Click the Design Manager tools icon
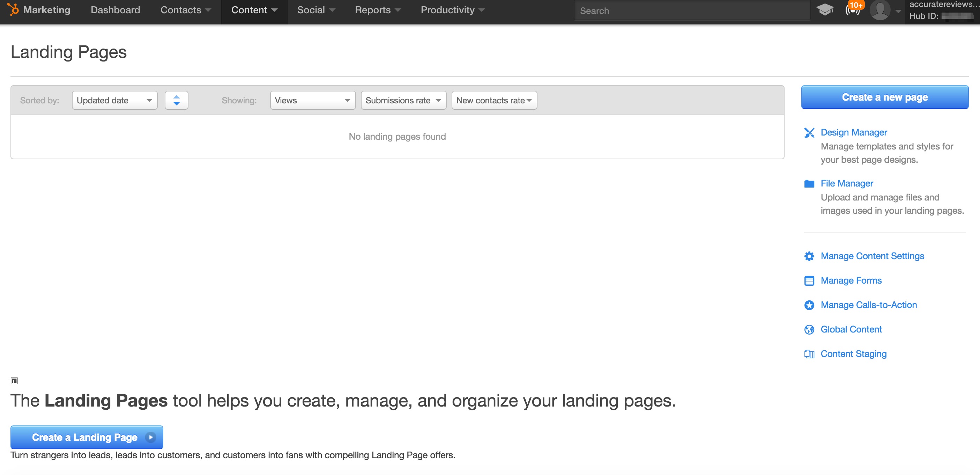Viewport: 980px width, 475px height. pos(809,132)
